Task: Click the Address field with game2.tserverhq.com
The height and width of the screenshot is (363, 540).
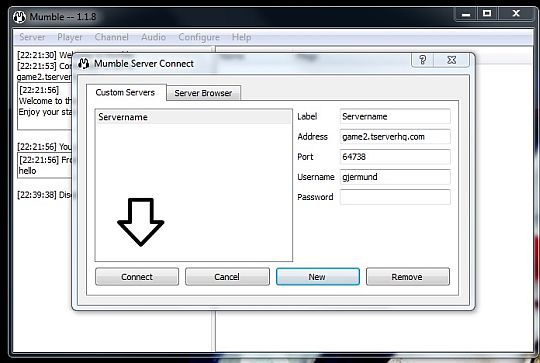Action: pos(395,137)
